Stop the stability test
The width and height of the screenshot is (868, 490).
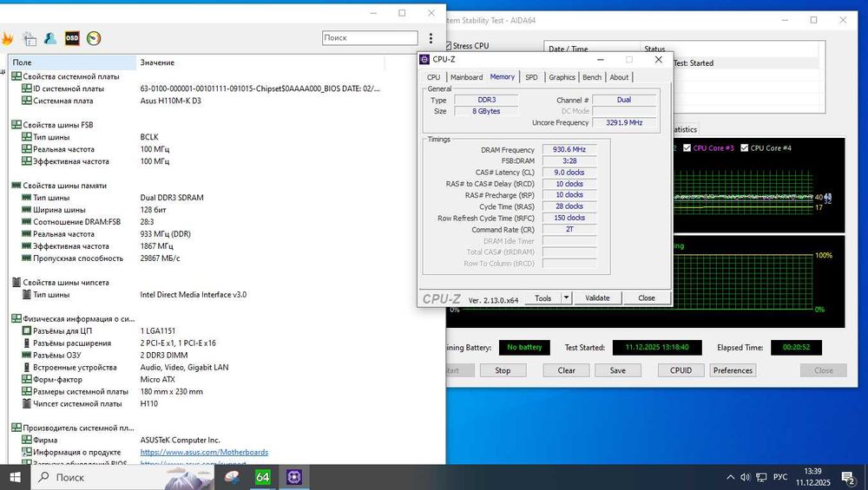(503, 370)
